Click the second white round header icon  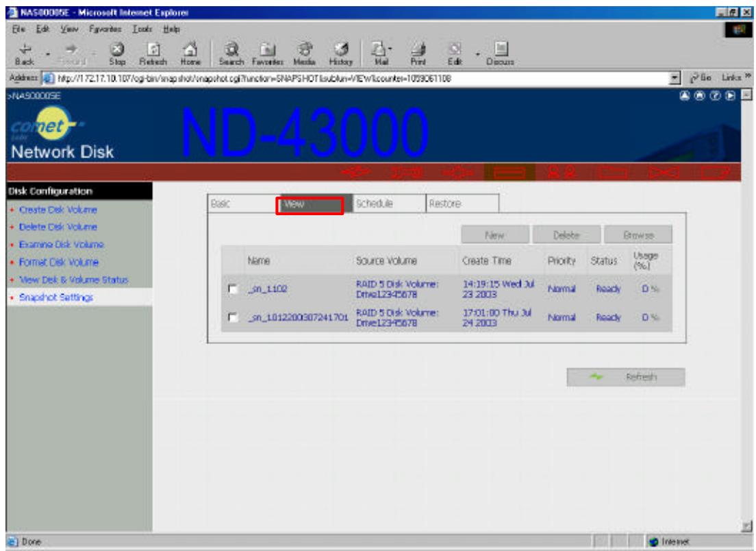click(x=700, y=95)
